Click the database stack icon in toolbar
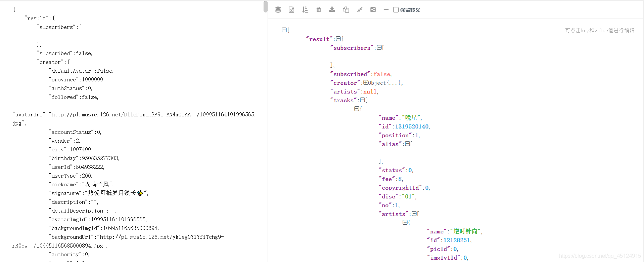 [x=278, y=10]
